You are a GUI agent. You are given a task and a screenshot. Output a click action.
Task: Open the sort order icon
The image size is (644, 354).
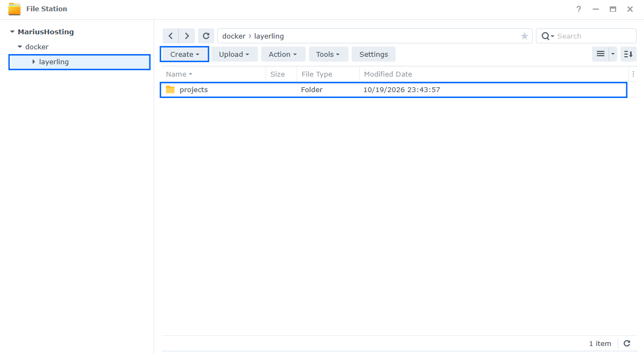point(628,54)
